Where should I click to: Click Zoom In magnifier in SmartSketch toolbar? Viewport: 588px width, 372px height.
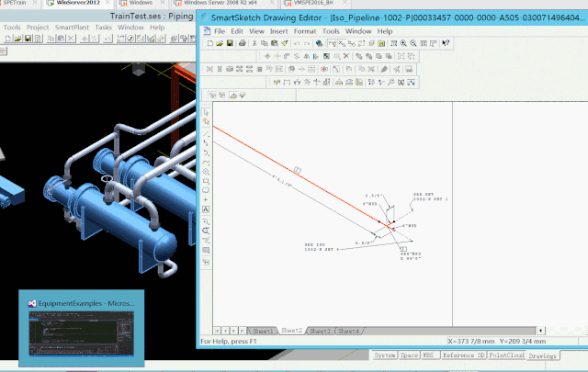(403, 43)
